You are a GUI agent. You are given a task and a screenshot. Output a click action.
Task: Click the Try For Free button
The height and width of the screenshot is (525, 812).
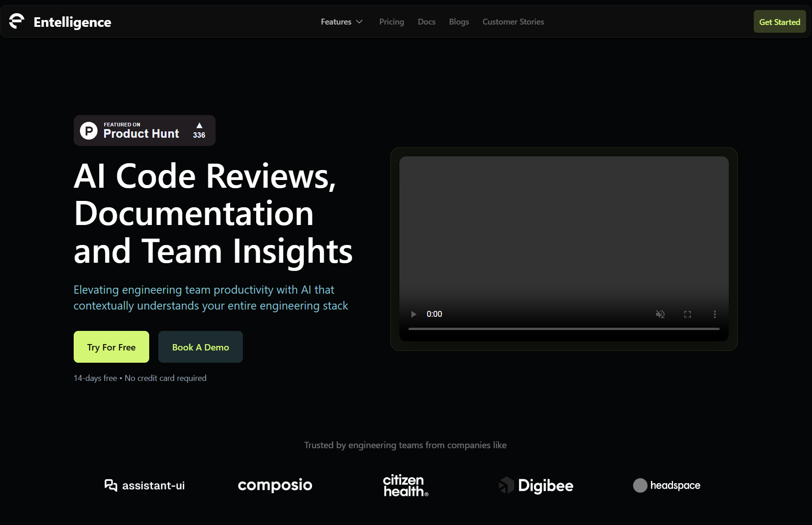click(x=111, y=347)
